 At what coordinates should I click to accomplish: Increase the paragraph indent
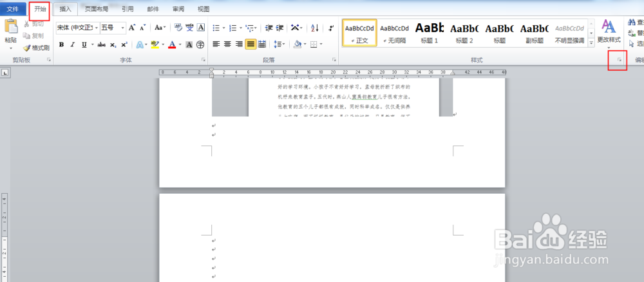pos(279,28)
